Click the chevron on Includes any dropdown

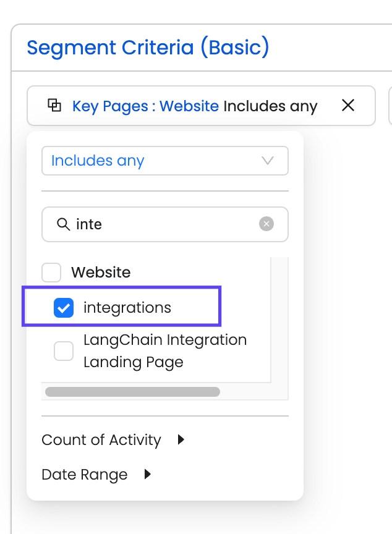coord(268,161)
